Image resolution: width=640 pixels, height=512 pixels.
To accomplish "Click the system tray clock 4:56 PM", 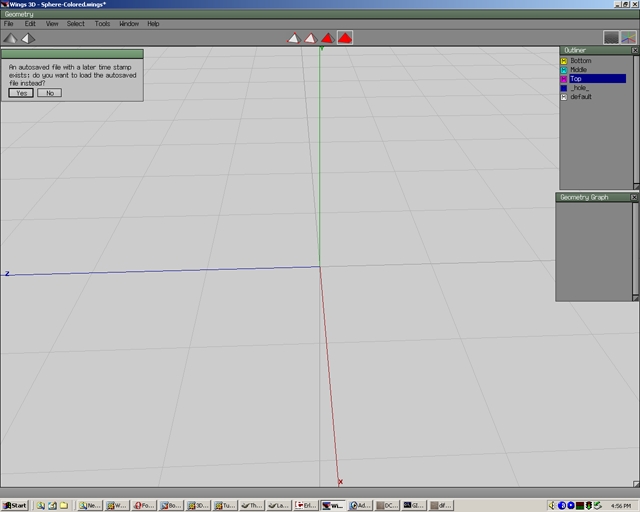I will (x=621, y=506).
